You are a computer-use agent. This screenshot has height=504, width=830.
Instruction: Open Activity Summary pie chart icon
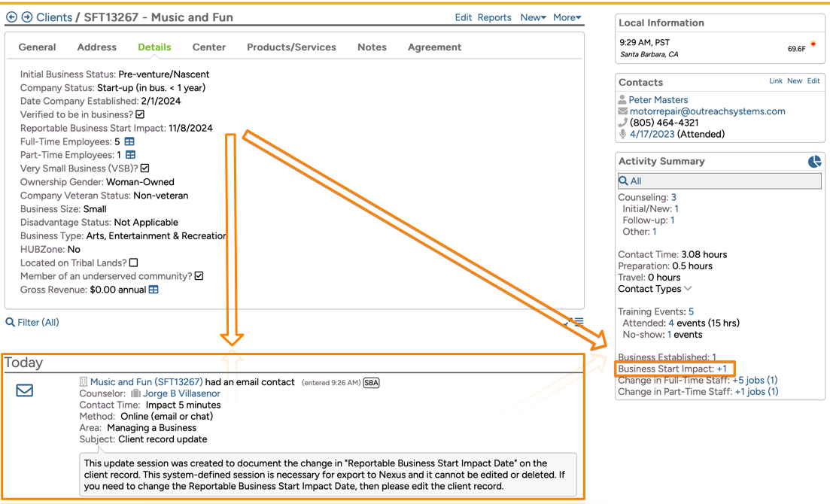(814, 162)
